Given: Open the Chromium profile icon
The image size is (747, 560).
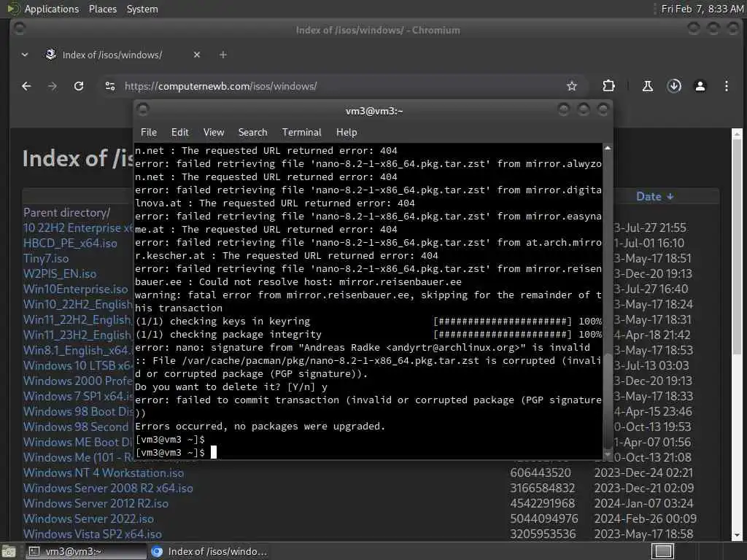Looking at the screenshot, I should 700,86.
